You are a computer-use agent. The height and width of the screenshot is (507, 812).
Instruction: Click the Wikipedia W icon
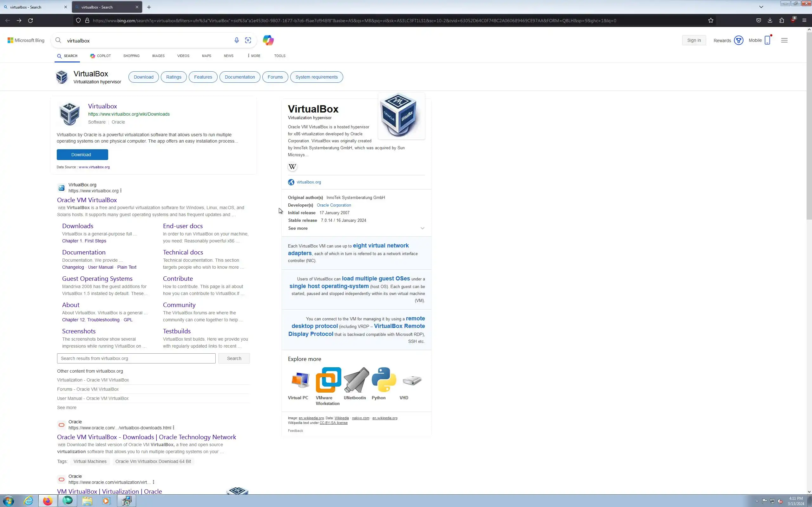292,167
